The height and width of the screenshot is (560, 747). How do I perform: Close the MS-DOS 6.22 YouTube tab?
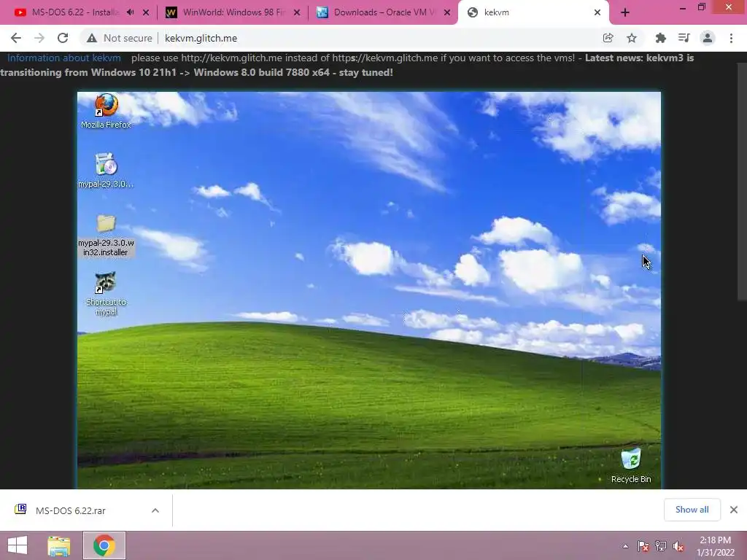coord(146,12)
